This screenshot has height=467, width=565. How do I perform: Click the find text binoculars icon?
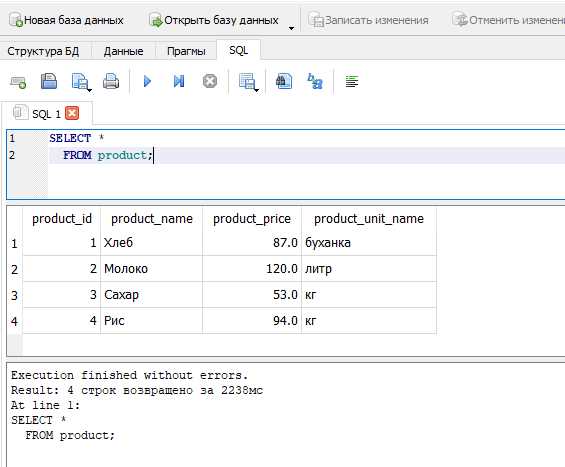click(x=284, y=81)
